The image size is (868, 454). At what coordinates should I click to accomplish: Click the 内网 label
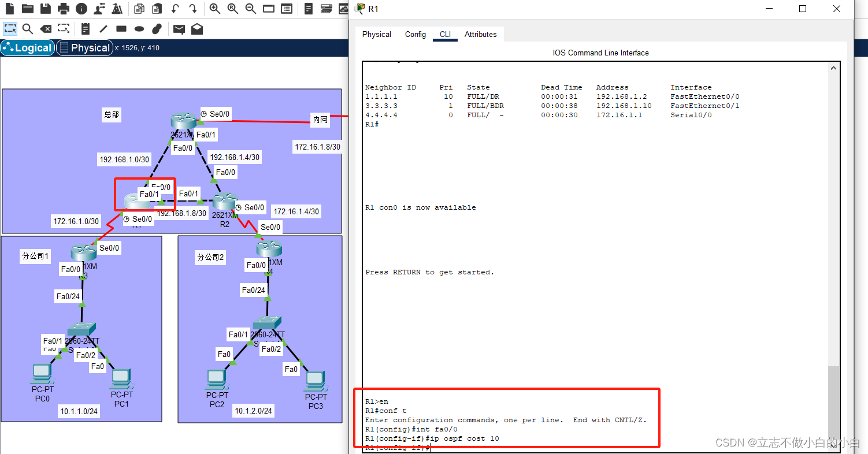(320, 120)
